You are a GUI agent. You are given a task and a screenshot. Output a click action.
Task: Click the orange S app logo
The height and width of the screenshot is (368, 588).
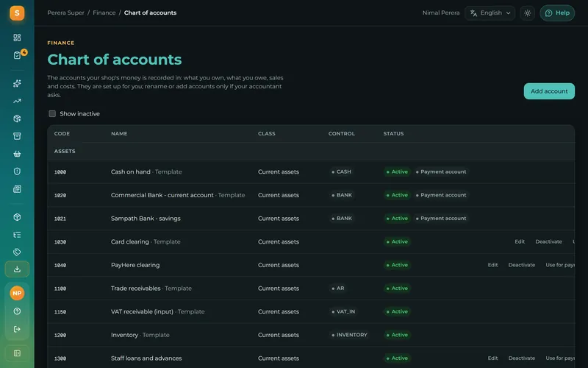point(17,13)
